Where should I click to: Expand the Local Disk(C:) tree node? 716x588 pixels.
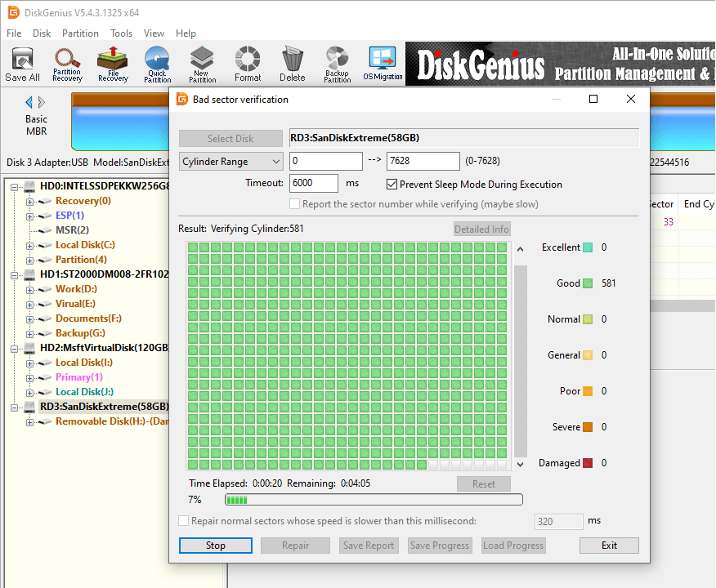[30, 245]
